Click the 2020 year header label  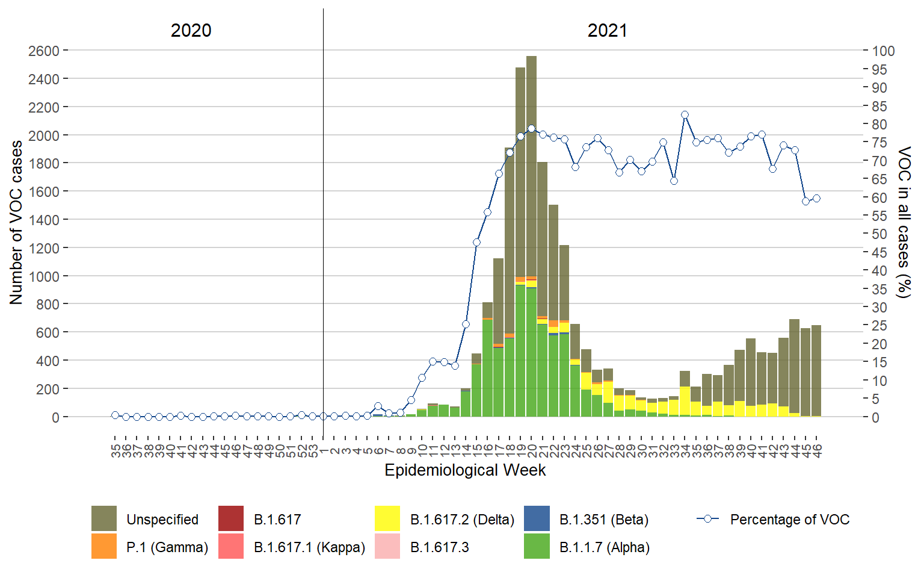(191, 31)
